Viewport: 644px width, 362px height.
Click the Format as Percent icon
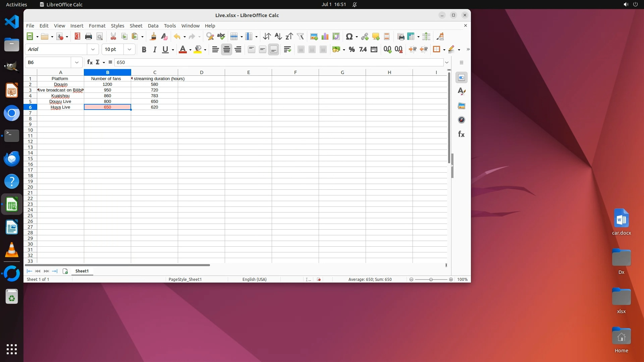pyautogui.click(x=352, y=50)
